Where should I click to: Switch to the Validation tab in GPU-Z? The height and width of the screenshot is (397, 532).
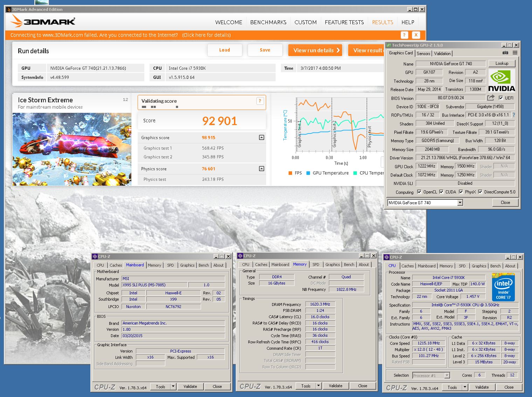pyautogui.click(x=442, y=54)
